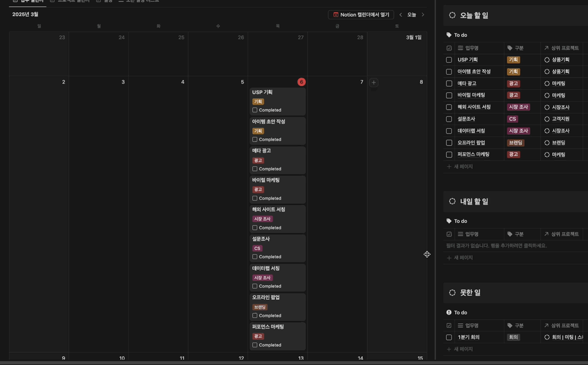This screenshot has width=588, height=365.
Task: Click red today date badge 6
Action: tap(301, 82)
